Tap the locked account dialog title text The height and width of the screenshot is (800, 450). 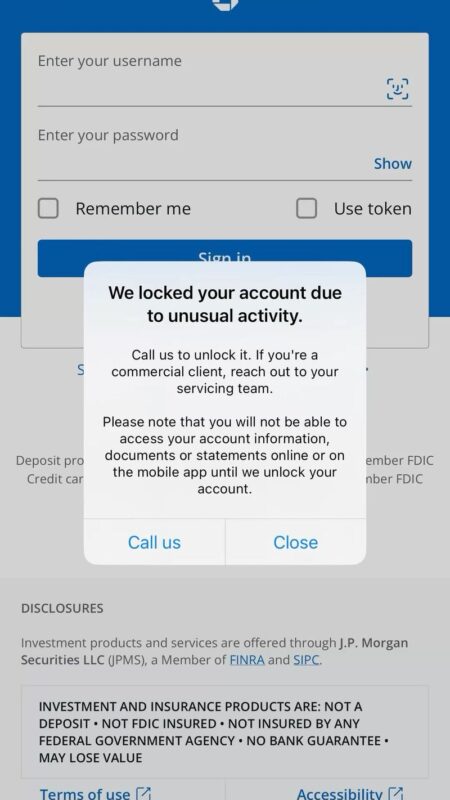(x=225, y=305)
